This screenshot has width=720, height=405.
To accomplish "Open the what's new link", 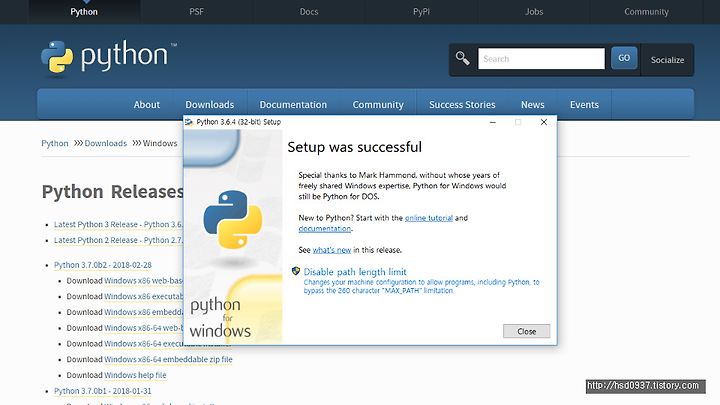I will [332, 250].
